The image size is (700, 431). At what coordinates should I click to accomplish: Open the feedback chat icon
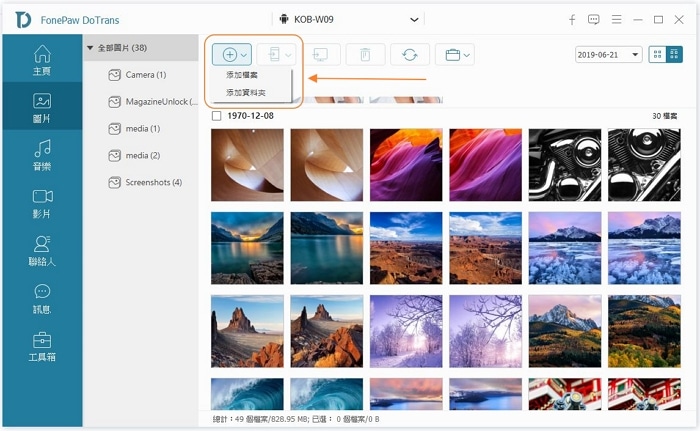[593, 20]
